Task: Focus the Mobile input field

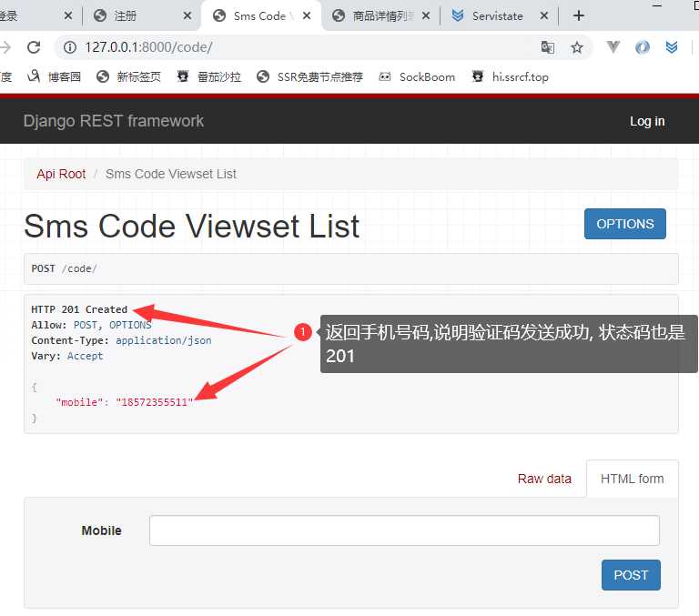Action: [404, 530]
